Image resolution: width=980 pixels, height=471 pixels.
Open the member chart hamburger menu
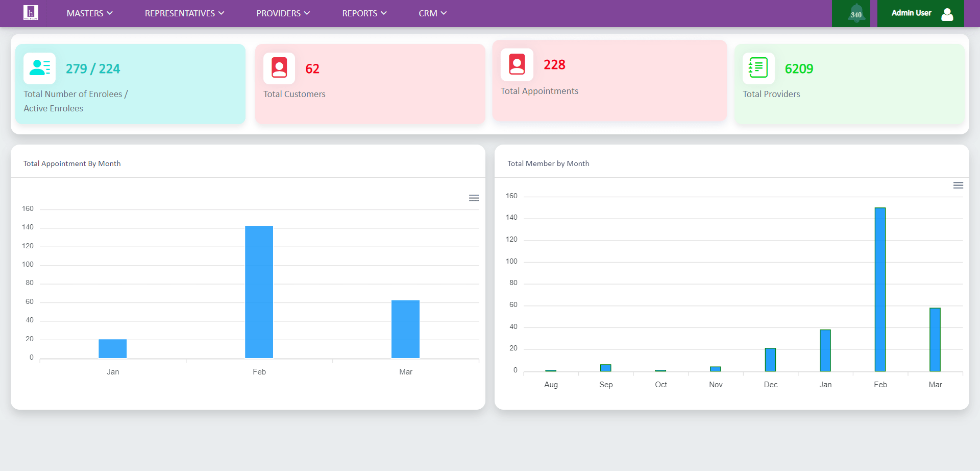[x=958, y=185]
